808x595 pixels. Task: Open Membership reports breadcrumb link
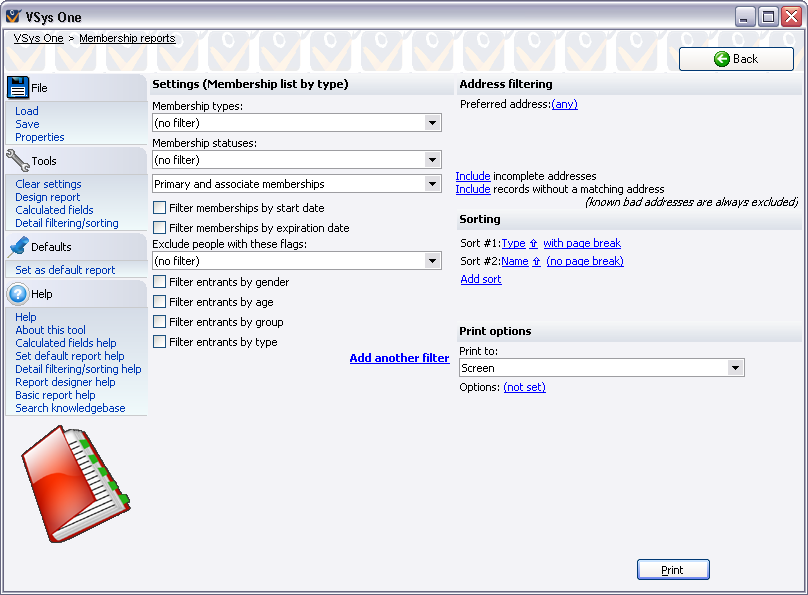coord(127,38)
